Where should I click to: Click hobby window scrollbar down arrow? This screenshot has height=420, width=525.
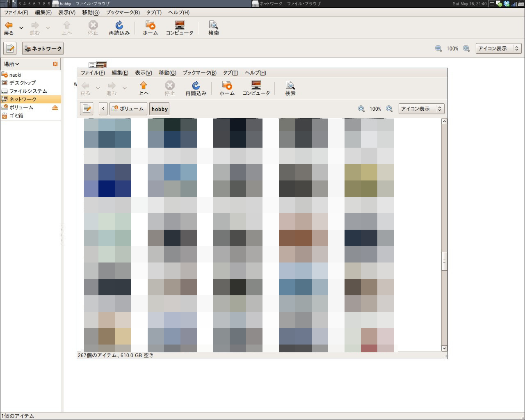click(x=444, y=348)
